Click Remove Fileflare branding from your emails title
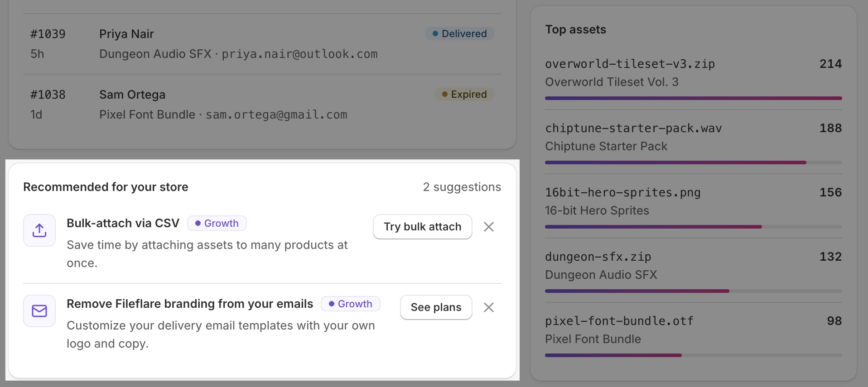 pyautogui.click(x=190, y=304)
